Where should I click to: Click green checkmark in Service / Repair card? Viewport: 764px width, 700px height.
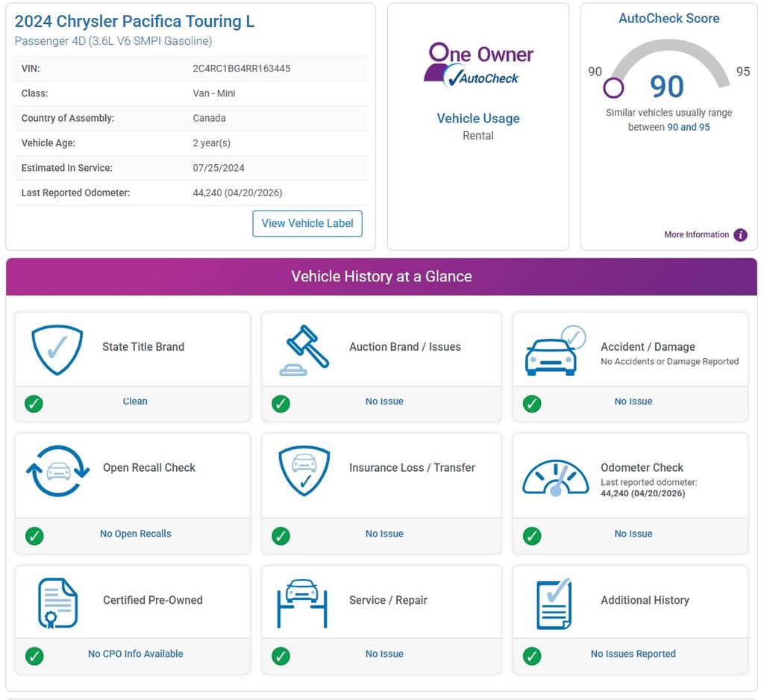point(281,656)
